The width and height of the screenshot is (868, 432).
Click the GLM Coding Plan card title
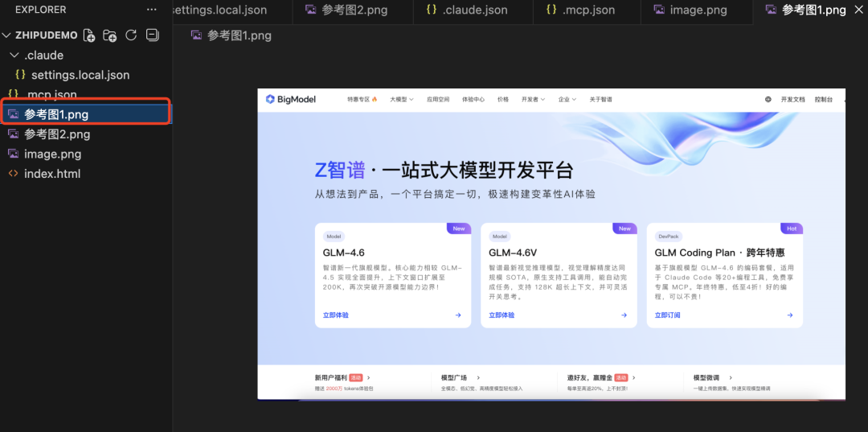point(719,253)
